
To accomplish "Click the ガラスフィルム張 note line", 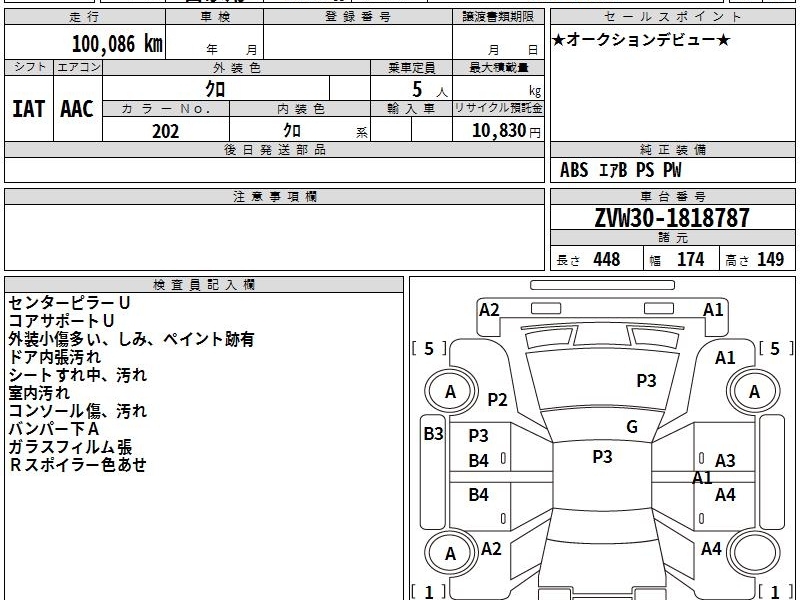I will pyautogui.click(x=70, y=447).
